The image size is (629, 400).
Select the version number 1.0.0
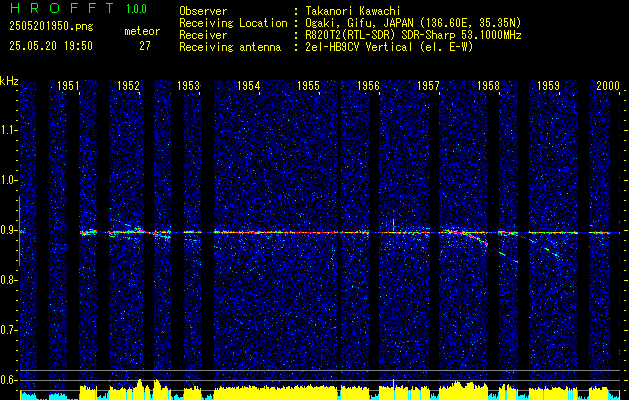[136, 9]
